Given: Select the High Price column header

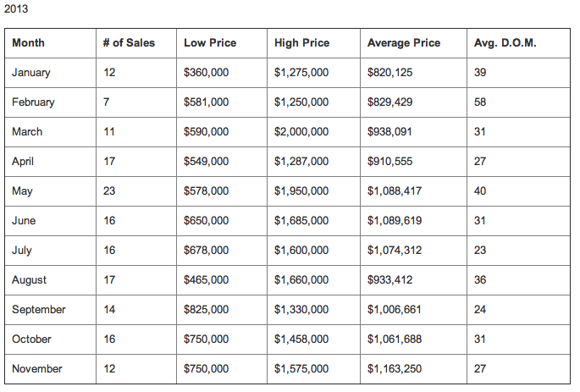Looking at the screenshot, I should 302,42.
